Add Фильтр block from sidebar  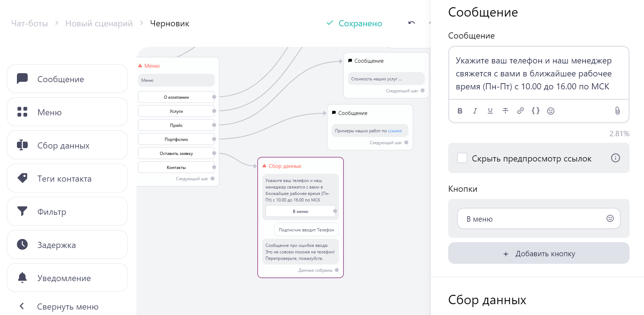[x=67, y=211]
